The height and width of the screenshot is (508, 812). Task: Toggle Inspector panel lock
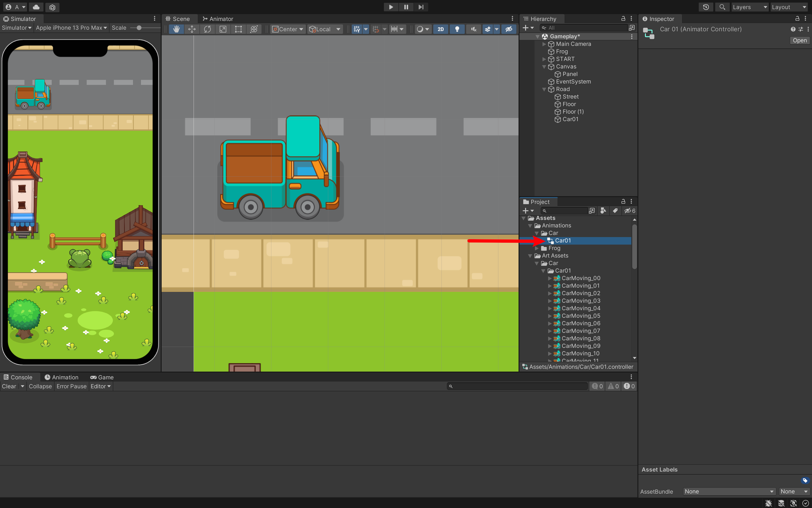pyautogui.click(x=797, y=19)
